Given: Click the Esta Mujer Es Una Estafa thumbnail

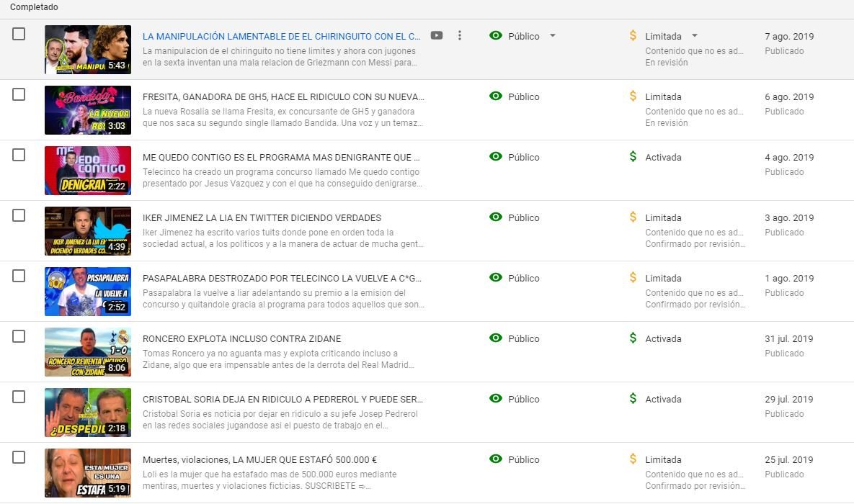Looking at the screenshot, I should tap(88, 472).
